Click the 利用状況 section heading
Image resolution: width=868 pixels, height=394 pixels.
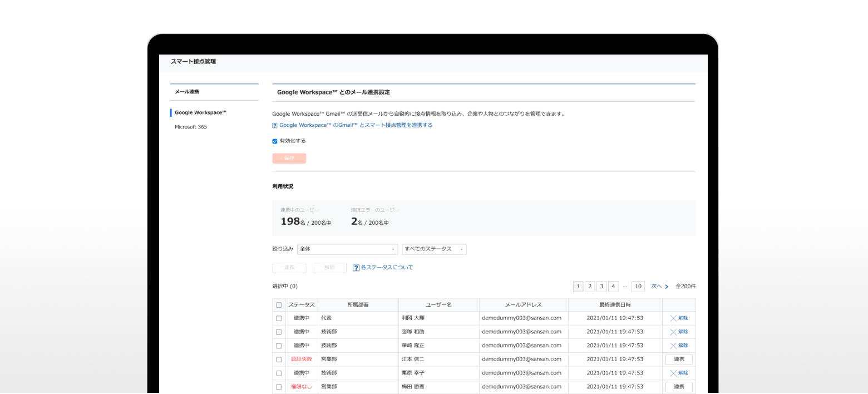click(283, 186)
